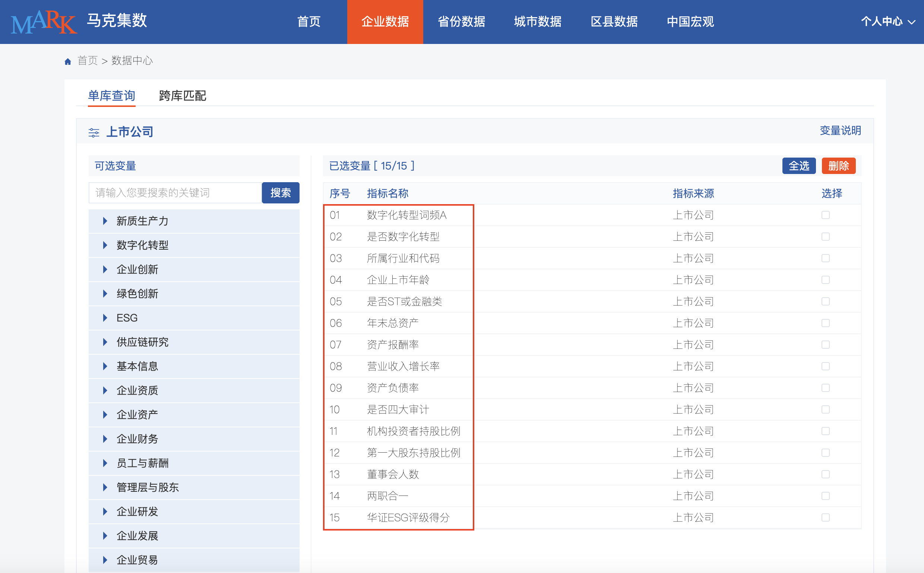Open 区县数据 navigation item
924x573 pixels.
pos(614,22)
